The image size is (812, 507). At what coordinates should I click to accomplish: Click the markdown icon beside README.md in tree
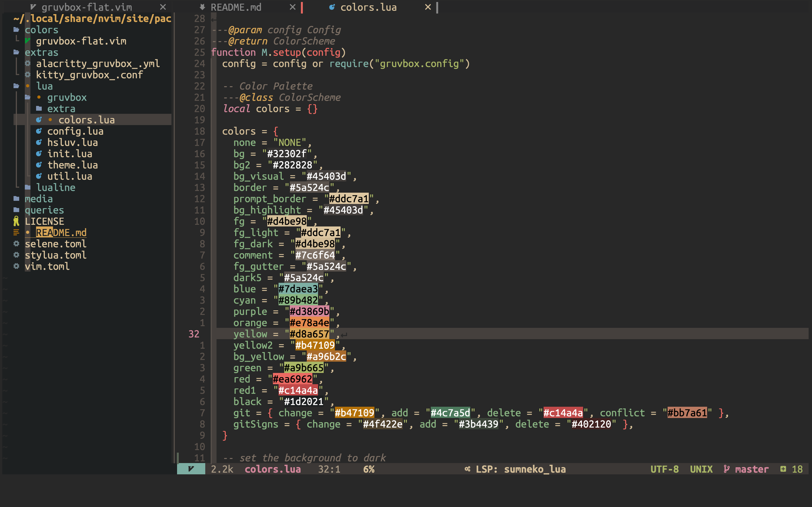coord(16,232)
